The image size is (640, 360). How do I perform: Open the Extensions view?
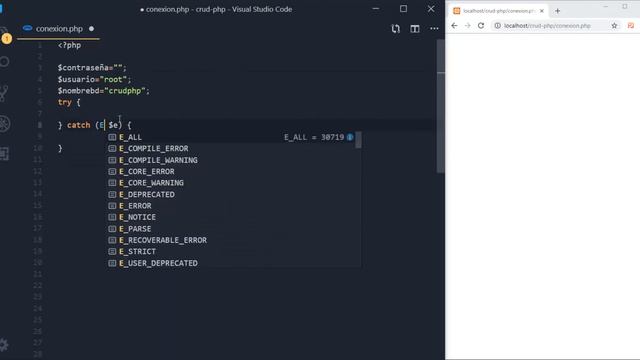4,154
